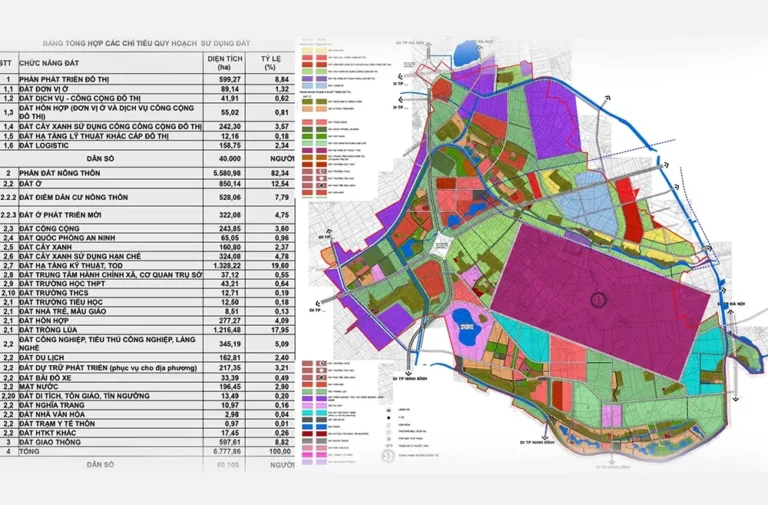
Task: Select the 'ĐẤT DU LỊCH' row label
Action: point(42,358)
